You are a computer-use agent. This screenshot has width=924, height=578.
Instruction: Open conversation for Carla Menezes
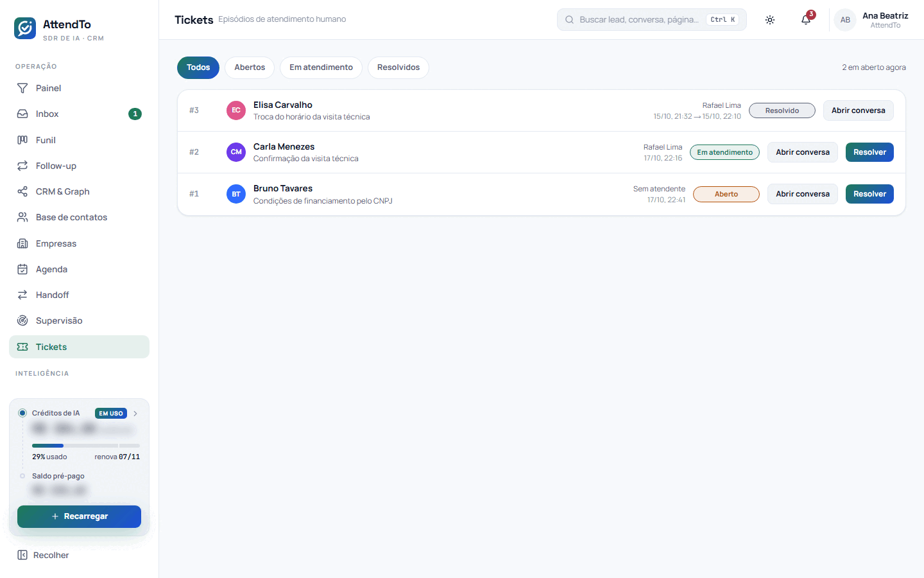coord(803,152)
